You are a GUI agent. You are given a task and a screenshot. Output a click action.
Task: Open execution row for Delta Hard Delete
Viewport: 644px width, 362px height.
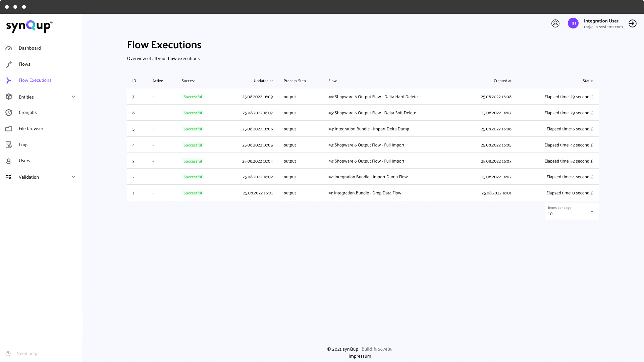coord(373,97)
